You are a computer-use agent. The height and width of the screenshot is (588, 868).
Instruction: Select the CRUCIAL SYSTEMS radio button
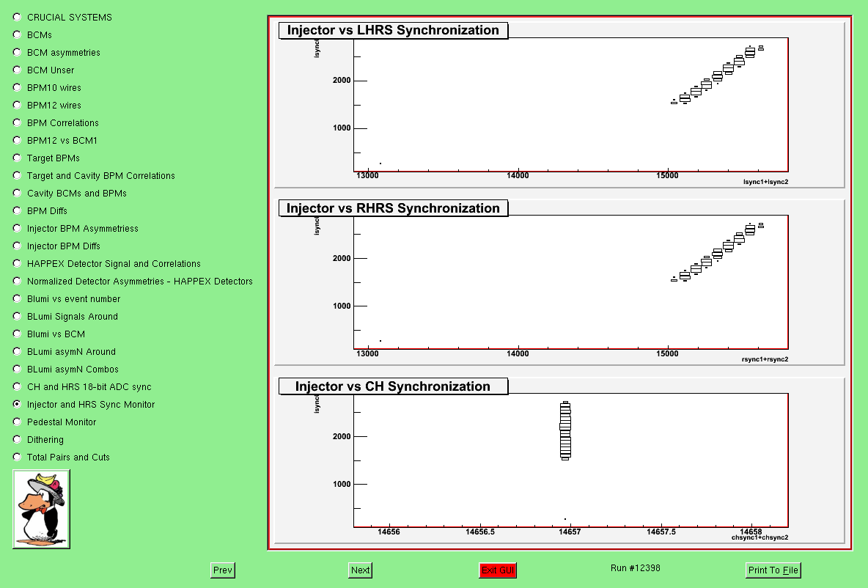click(17, 17)
